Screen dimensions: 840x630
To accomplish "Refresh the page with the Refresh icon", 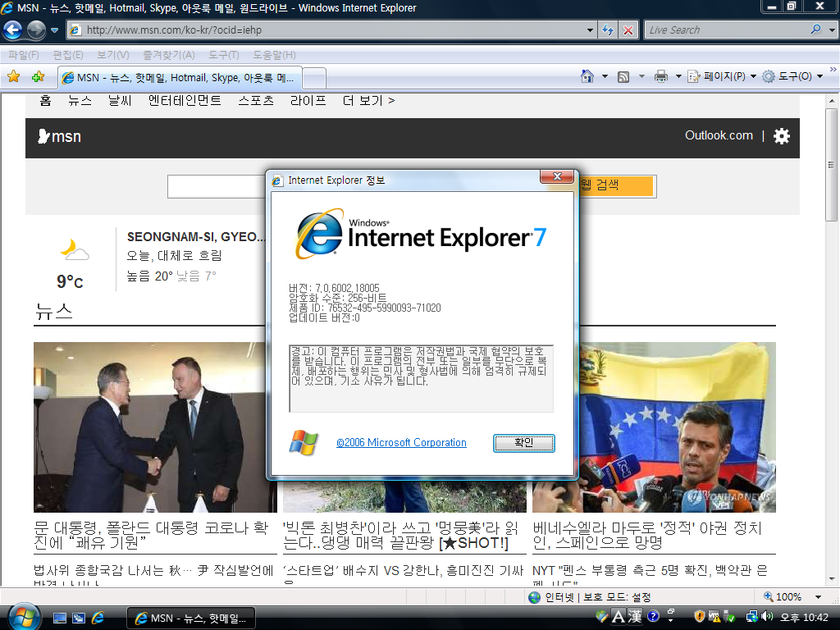I will (608, 30).
